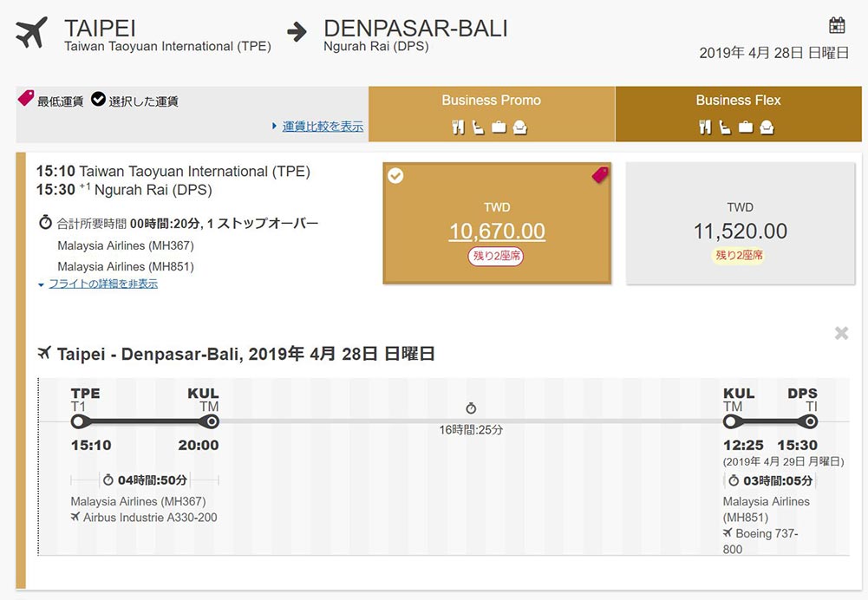The width and height of the screenshot is (868, 600).
Task: Click the baggage icon under Business Promo
Action: click(x=499, y=127)
